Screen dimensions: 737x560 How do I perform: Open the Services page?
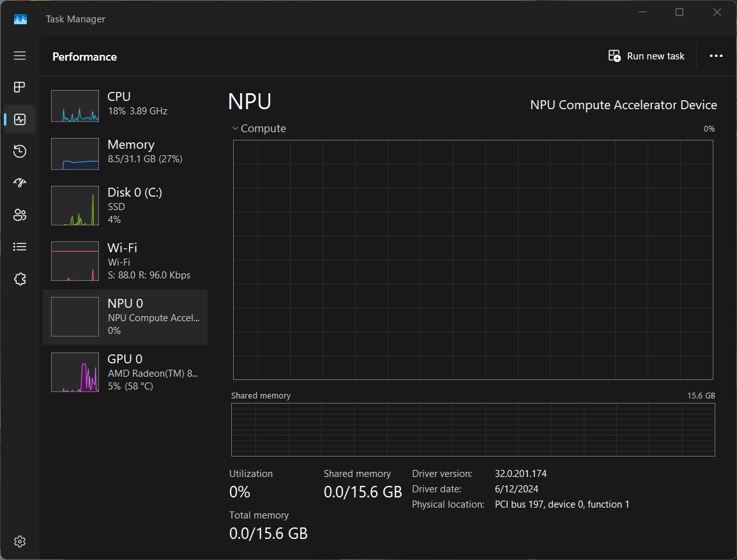20,279
